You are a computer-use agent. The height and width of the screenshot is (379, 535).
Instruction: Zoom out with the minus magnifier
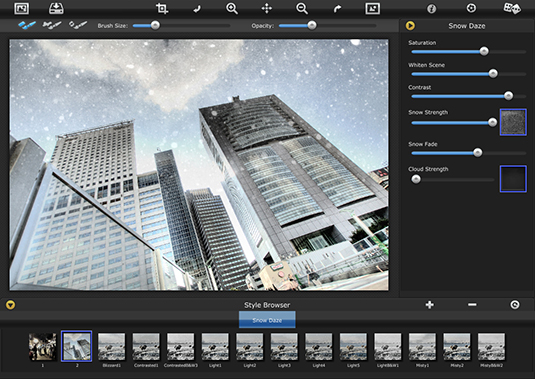302,8
